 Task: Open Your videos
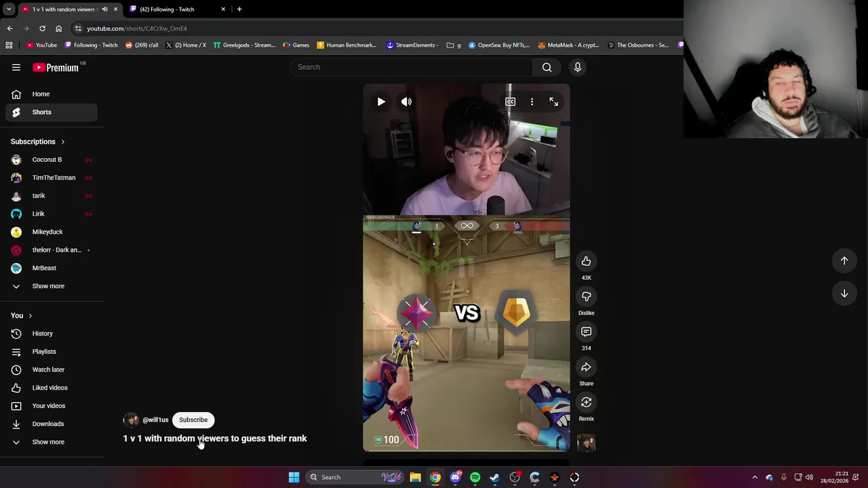pyautogui.click(x=52, y=406)
